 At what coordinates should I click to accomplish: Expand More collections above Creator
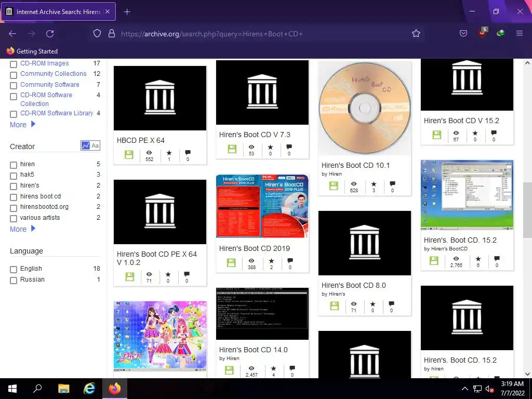(x=22, y=125)
